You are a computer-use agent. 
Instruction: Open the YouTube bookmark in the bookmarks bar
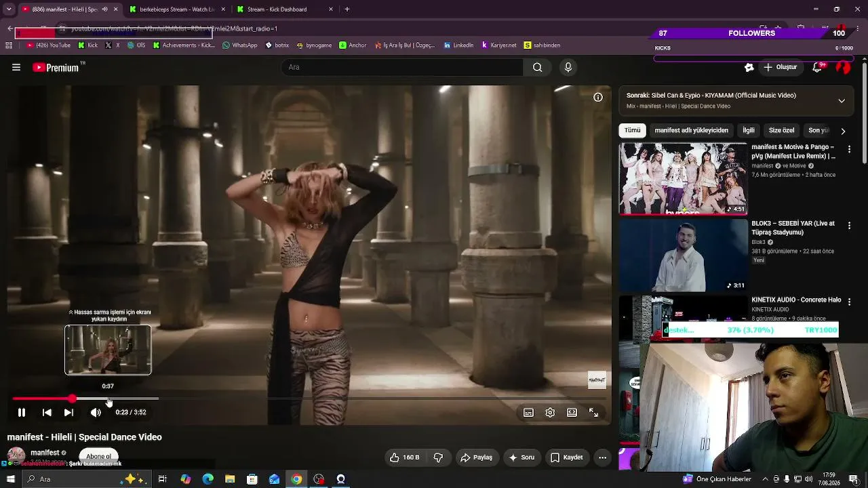48,45
